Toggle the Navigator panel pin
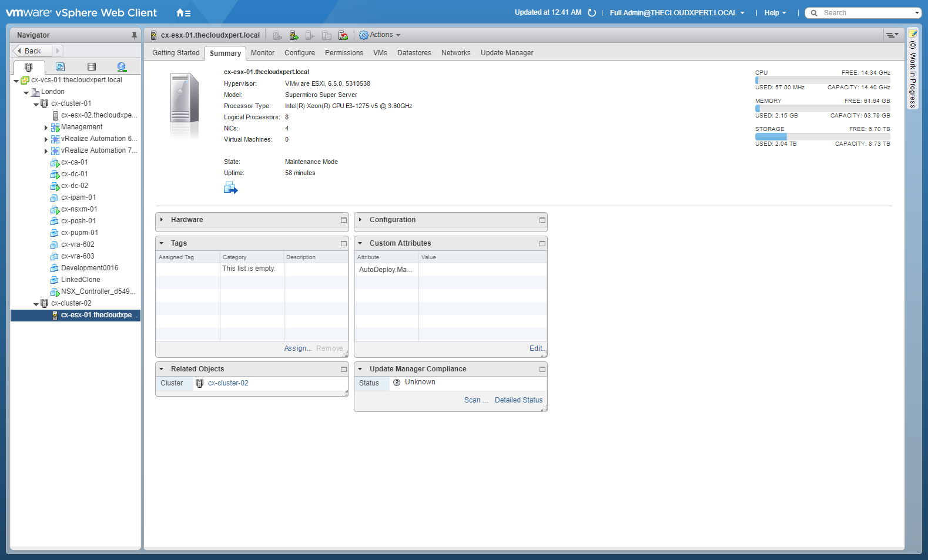 pyautogui.click(x=134, y=35)
